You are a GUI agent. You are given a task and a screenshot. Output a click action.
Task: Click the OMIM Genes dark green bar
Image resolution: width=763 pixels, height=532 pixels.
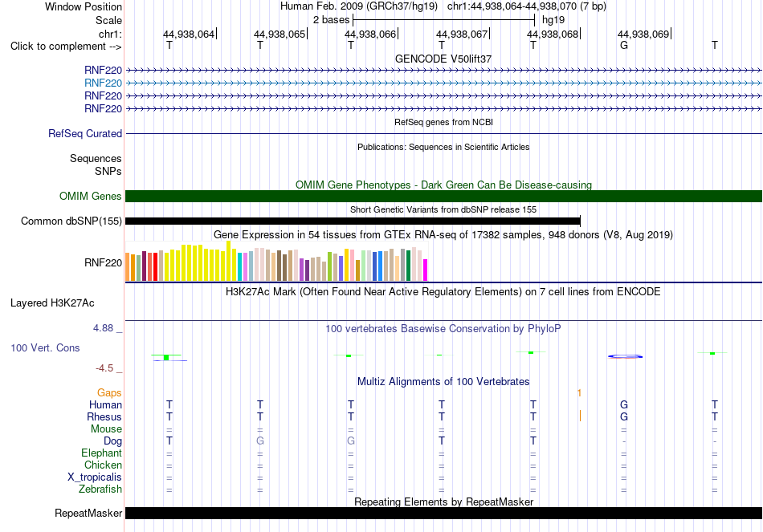pyautogui.click(x=443, y=196)
